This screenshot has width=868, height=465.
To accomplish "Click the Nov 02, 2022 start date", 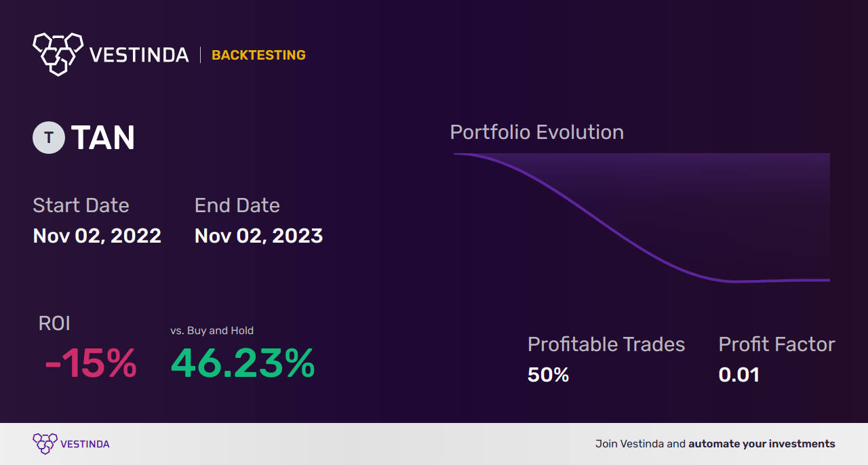I will click(97, 236).
